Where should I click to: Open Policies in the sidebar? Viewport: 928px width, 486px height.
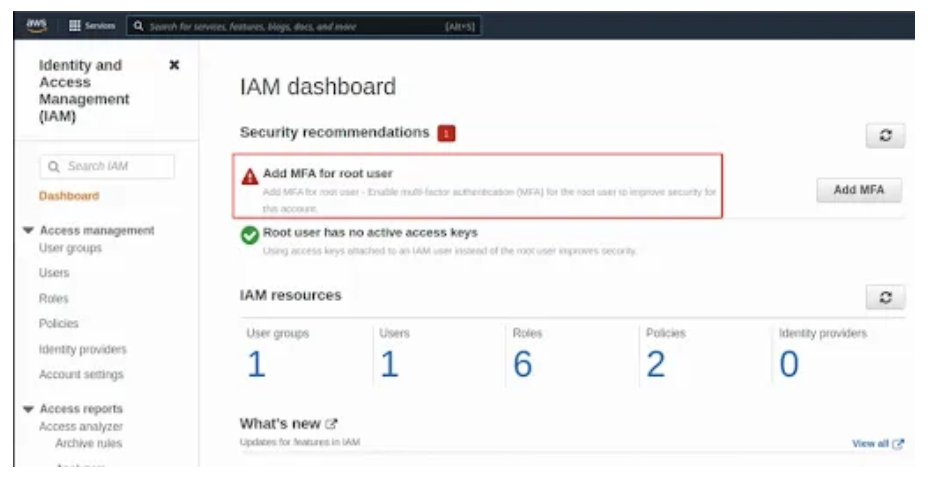(x=58, y=323)
